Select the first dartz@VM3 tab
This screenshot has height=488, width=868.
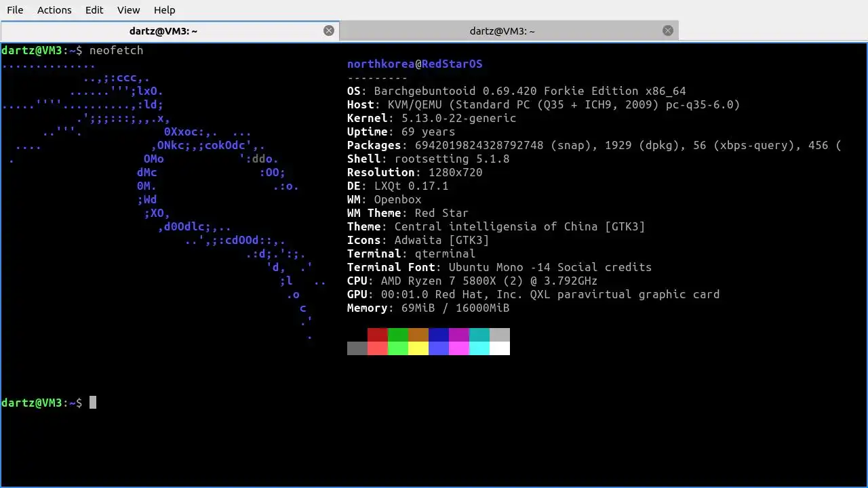pyautogui.click(x=170, y=31)
